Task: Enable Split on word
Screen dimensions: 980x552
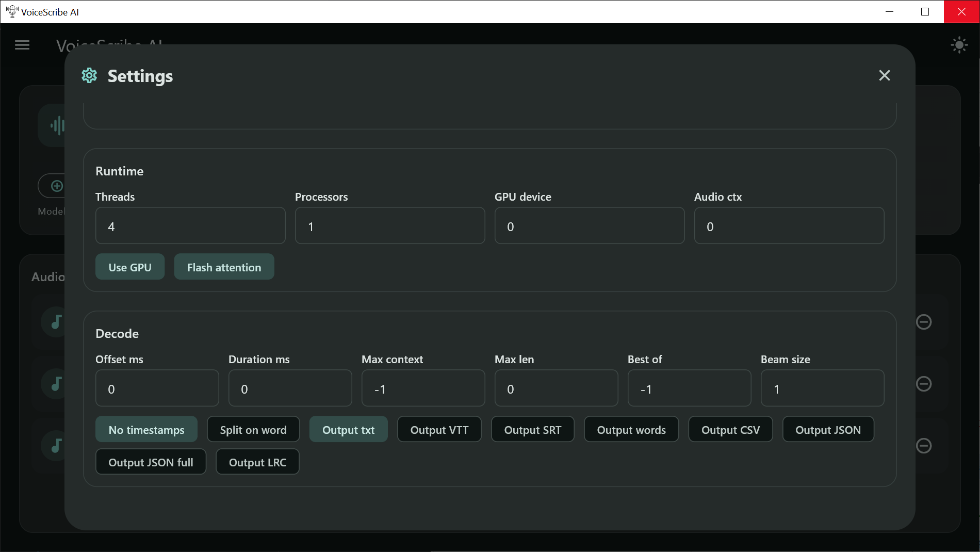Action: pyautogui.click(x=253, y=429)
